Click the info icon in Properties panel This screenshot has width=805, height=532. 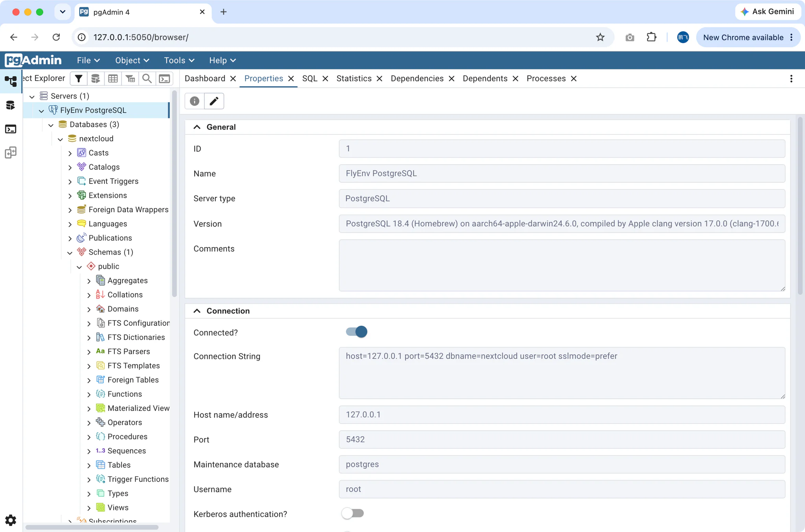coord(195,101)
